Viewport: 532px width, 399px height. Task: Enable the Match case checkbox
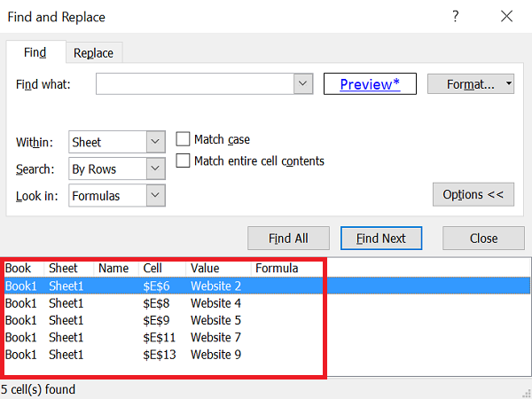pos(184,139)
